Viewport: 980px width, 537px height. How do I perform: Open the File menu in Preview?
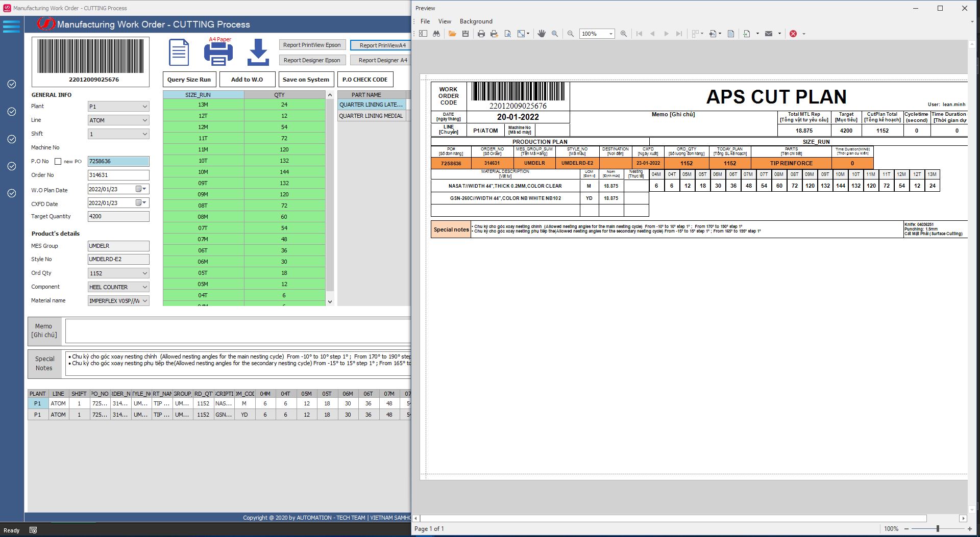tap(425, 21)
